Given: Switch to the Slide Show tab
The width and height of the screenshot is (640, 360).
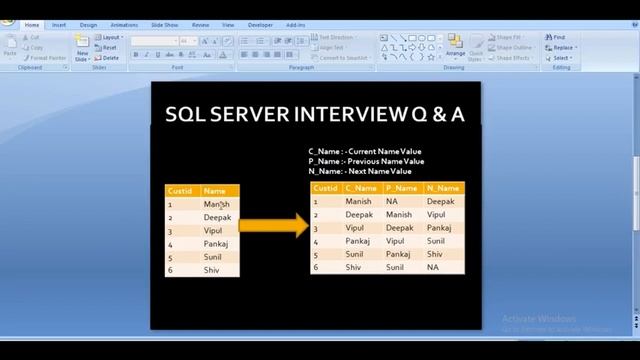Looking at the screenshot, I should pyautogui.click(x=164, y=25).
